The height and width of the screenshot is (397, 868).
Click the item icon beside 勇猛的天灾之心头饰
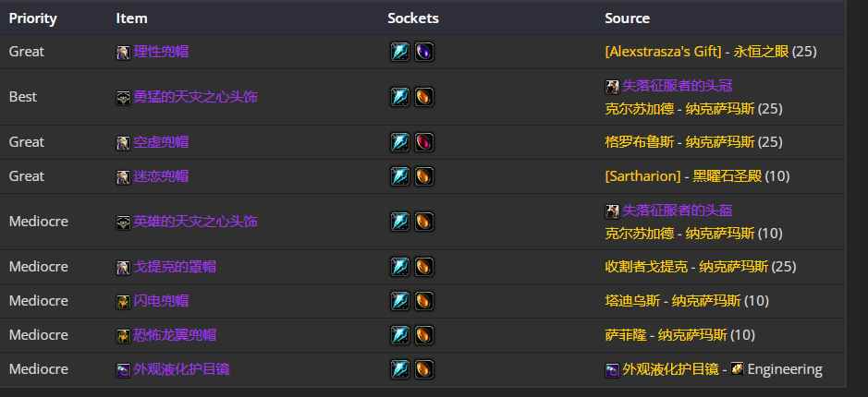[123, 97]
